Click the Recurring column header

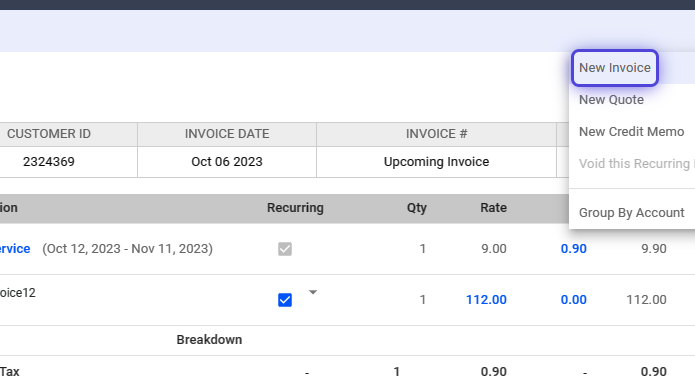pos(295,208)
